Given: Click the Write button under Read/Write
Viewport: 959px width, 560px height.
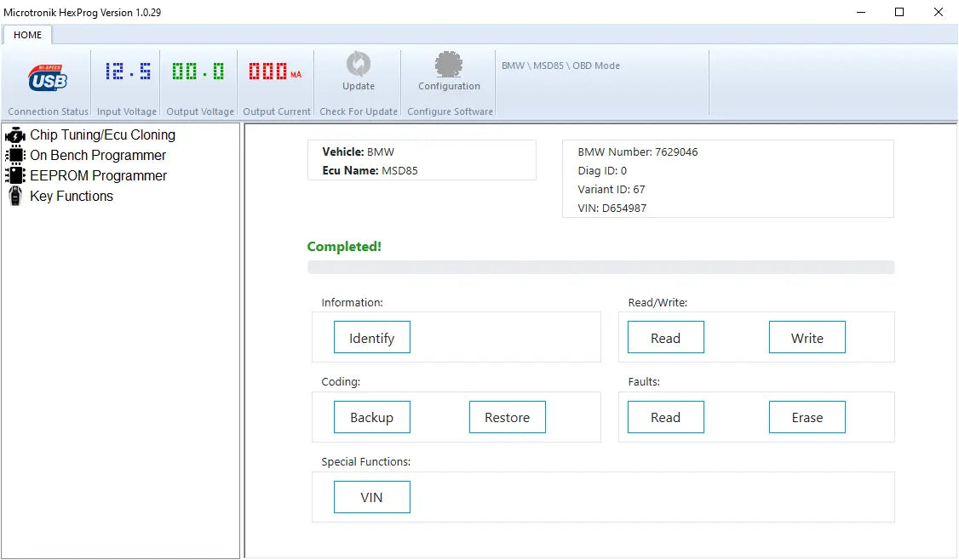Looking at the screenshot, I should point(807,338).
